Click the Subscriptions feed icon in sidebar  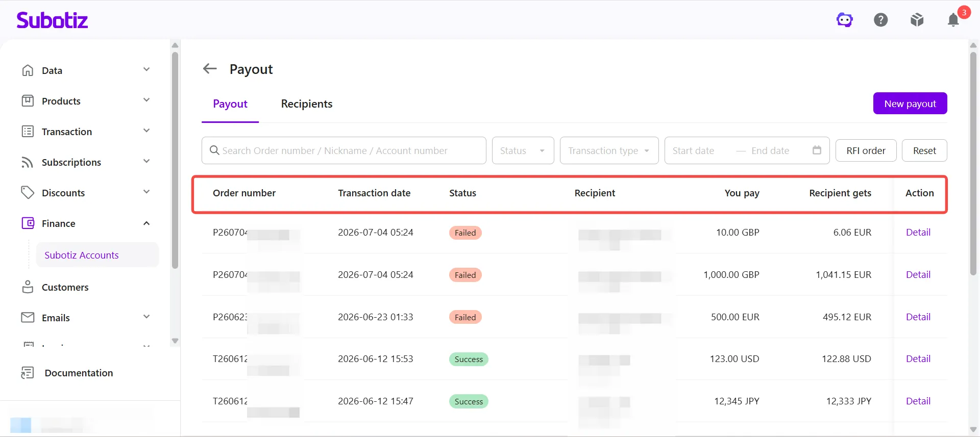[28, 162]
